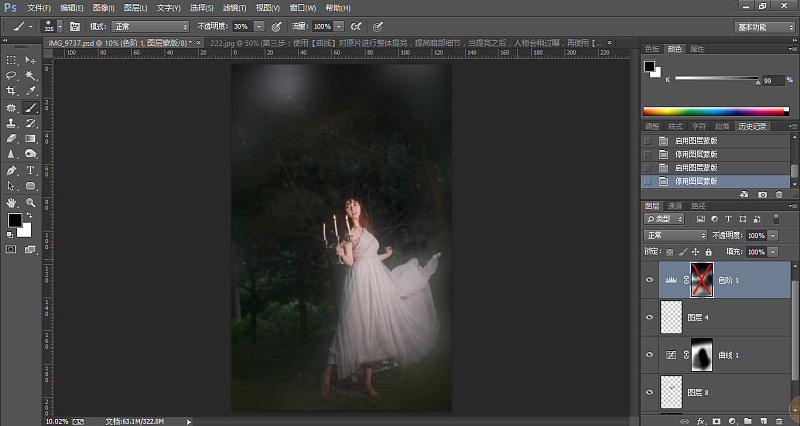Create a new layer group
The image size is (800, 426).
tap(747, 421)
